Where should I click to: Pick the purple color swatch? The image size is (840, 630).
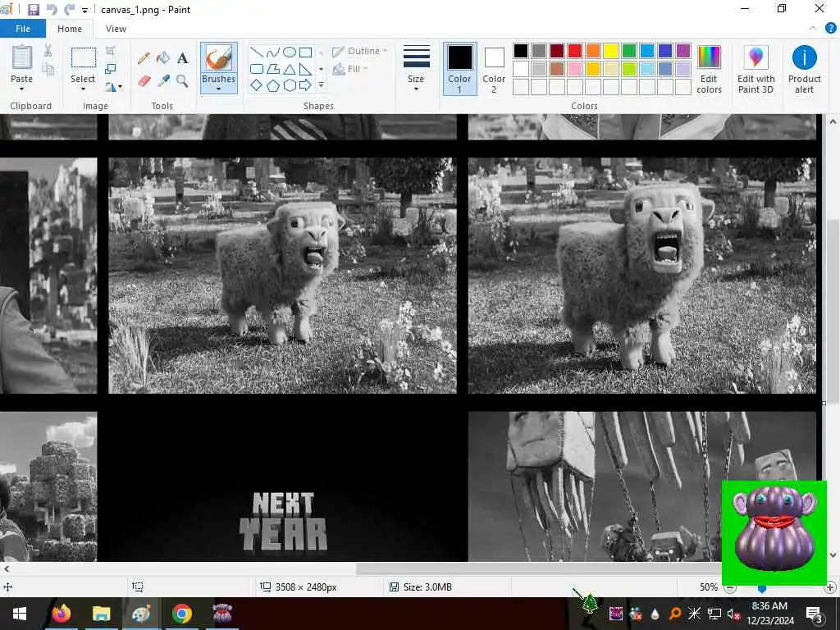683,51
